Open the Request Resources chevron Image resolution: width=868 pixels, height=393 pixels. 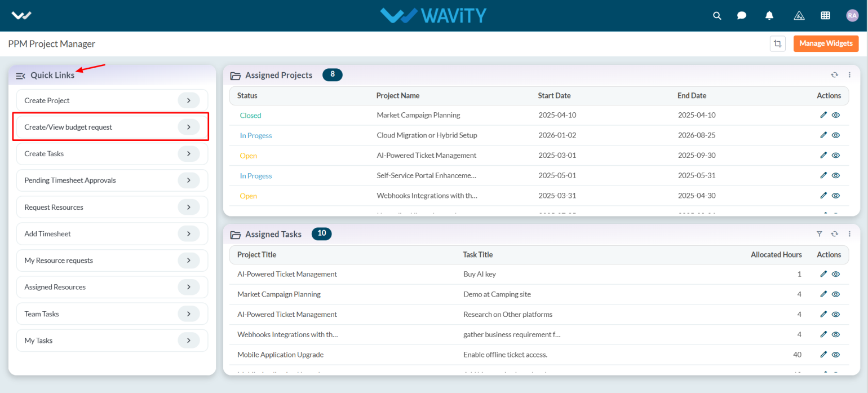tap(189, 207)
